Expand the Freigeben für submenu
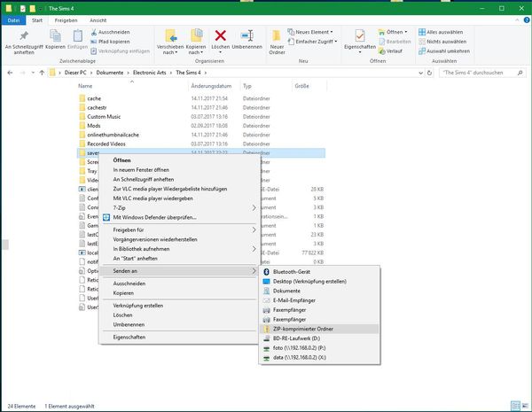 pyautogui.click(x=179, y=229)
